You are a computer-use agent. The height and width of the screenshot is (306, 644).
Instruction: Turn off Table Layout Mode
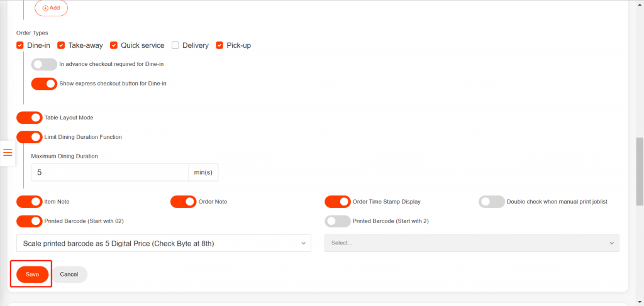point(29,117)
